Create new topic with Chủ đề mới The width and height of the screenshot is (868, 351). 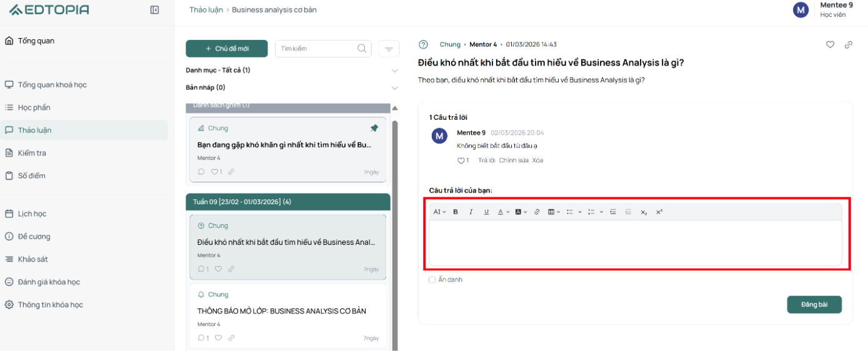point(227,49)
